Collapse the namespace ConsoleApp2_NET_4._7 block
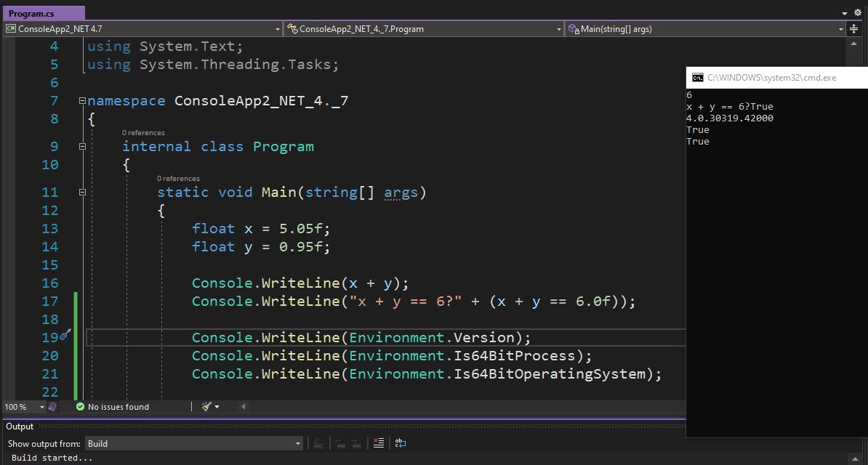The width and height of the screenshot is (868, 465). (x=82, y=101)
